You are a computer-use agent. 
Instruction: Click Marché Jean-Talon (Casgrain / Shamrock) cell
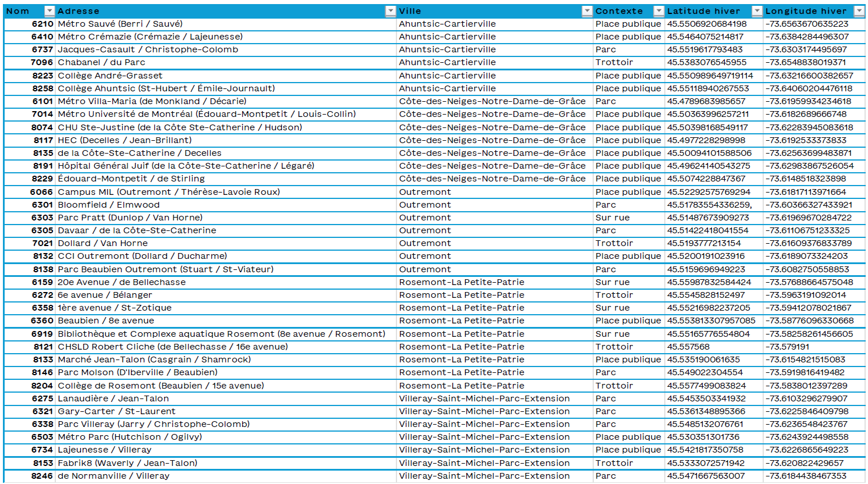[226, 360]
